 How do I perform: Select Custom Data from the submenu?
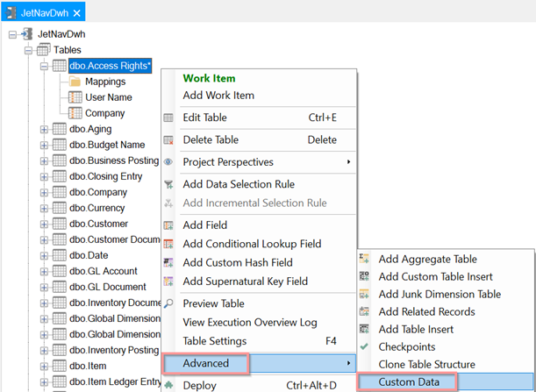(x=409, y=382)
